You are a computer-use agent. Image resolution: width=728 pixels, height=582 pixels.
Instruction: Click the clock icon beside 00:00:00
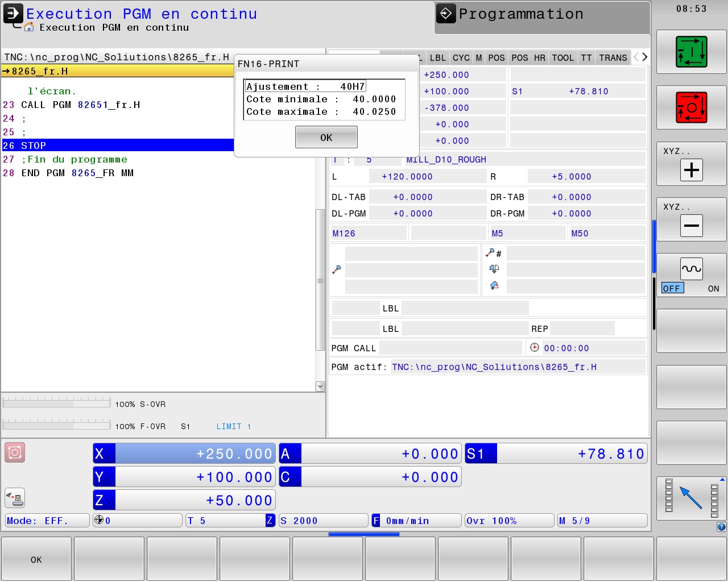point(534,347)
